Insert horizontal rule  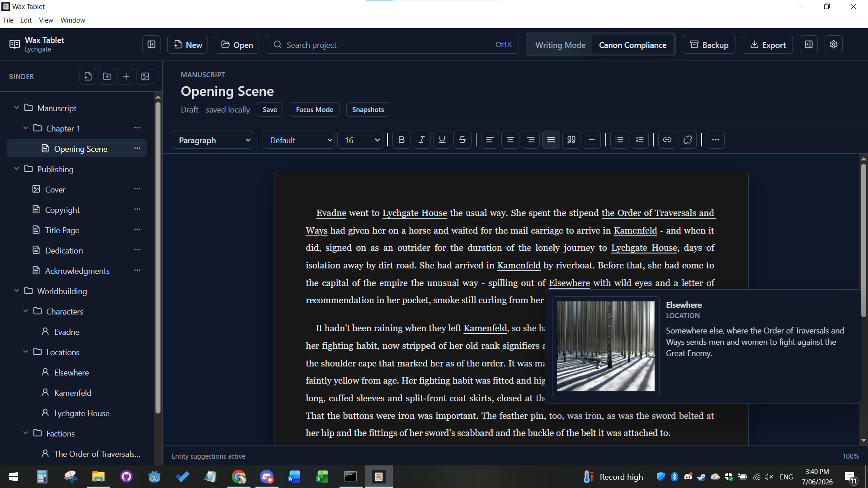pos(592,140)
